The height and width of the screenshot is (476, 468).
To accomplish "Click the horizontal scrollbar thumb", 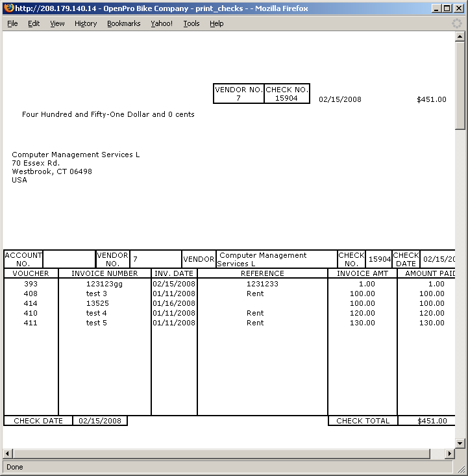I will tap(221, 453).
